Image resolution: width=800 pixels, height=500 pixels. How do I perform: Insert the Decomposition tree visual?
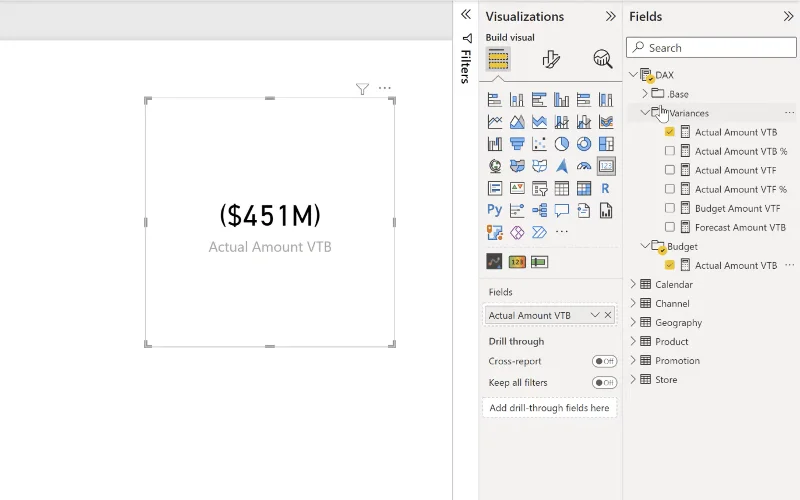[x=539, y=210]
